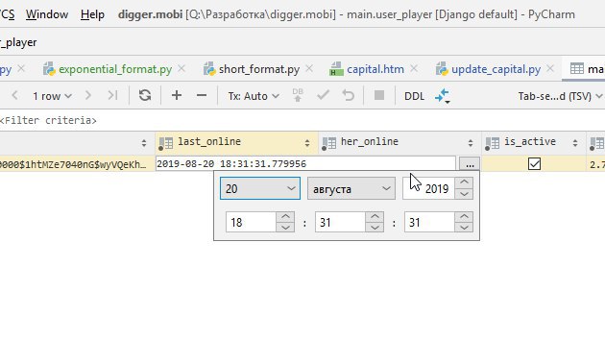
Task: Cancel running statements with stop icon
Action: pyautogui.click(x=379, y=95)
